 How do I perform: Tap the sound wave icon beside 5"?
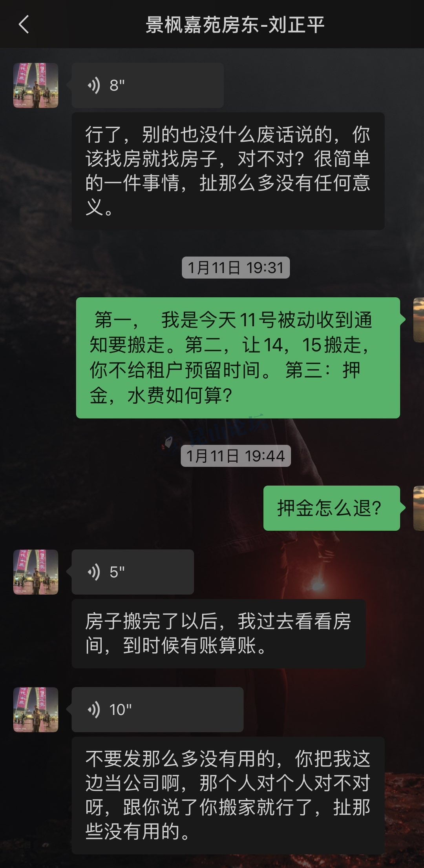[94, 572]
